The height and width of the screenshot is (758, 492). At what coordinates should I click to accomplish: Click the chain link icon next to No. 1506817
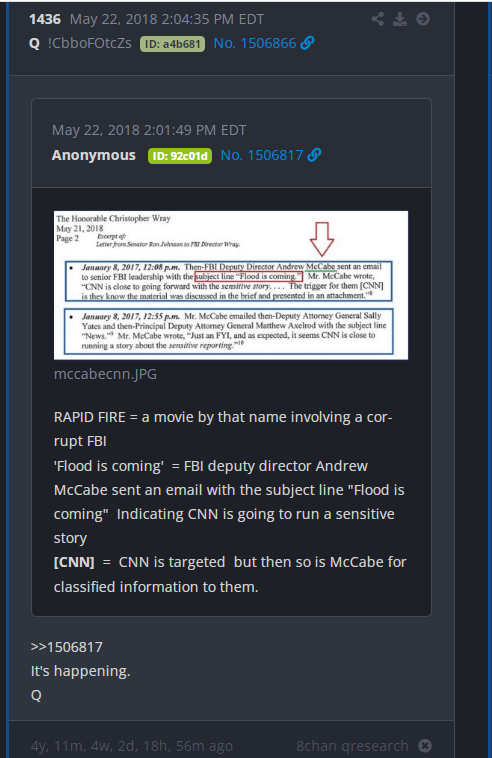point(314,155)
